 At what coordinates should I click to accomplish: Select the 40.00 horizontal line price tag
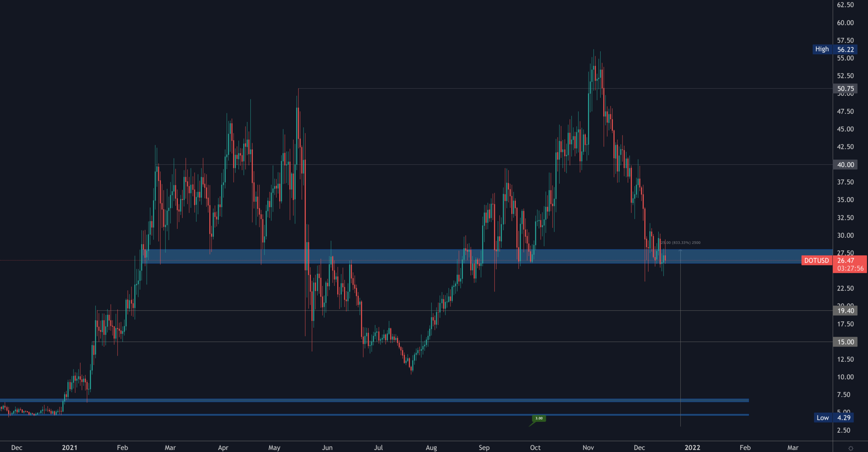(x=845, y=165)
